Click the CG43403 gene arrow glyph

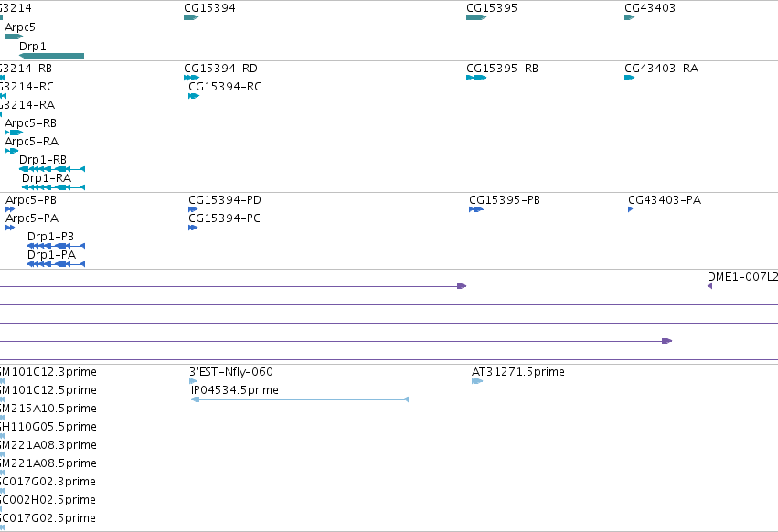click(x=630, y=17)
